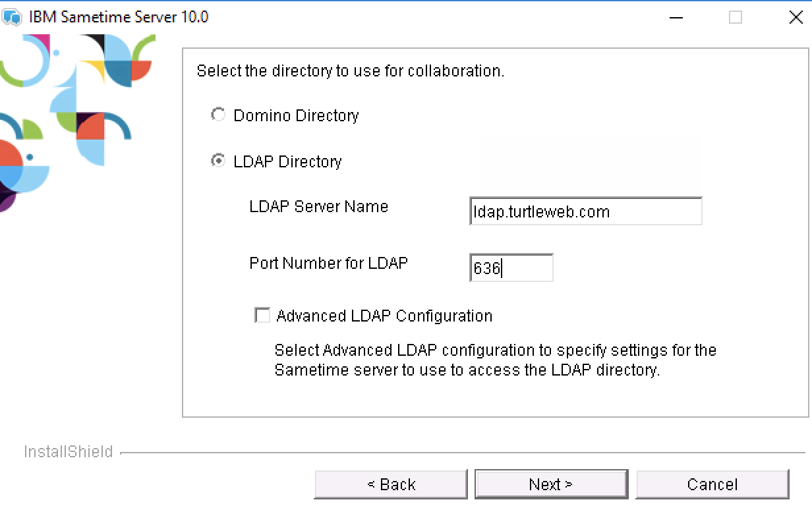Close the installer window with X

[796, 18]
